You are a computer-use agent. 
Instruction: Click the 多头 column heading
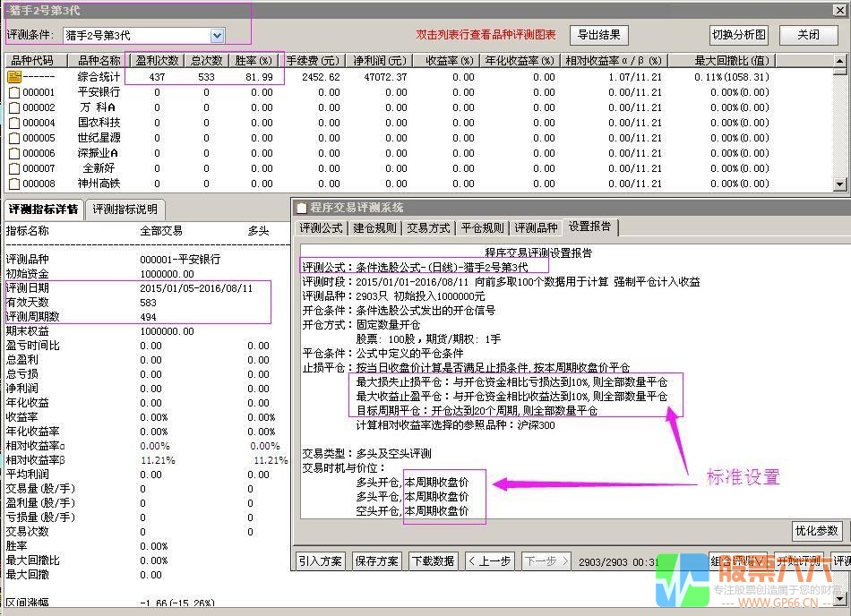point(258,231)
